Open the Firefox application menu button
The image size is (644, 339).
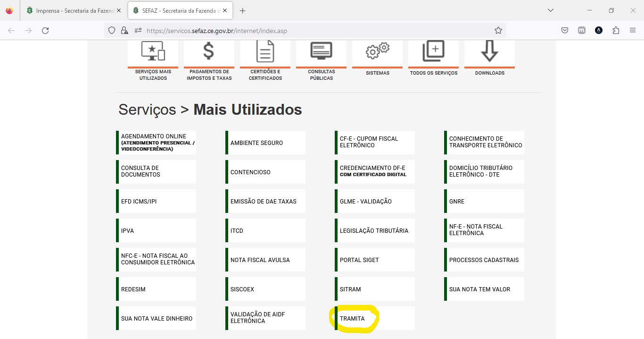coord(633,31)
